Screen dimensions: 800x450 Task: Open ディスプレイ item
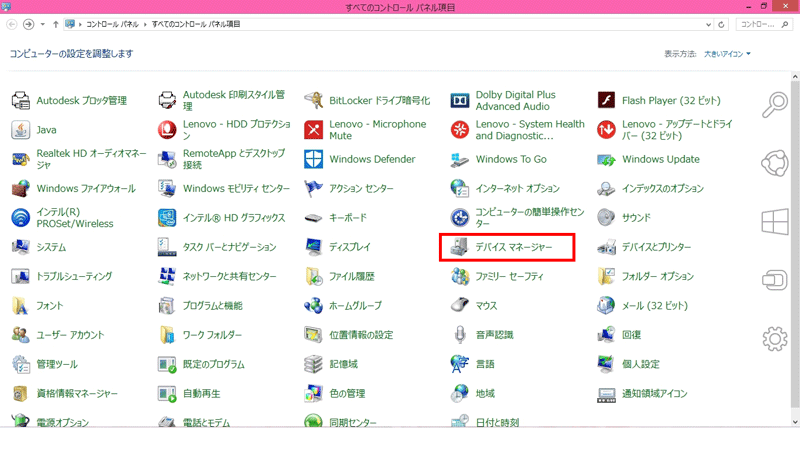337,247
